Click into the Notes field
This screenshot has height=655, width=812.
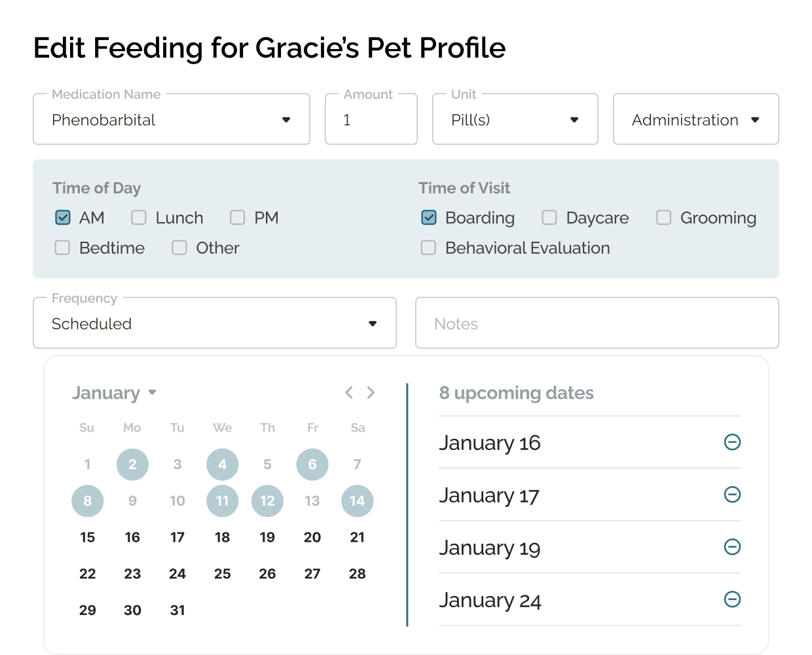[x=597, y=324]
